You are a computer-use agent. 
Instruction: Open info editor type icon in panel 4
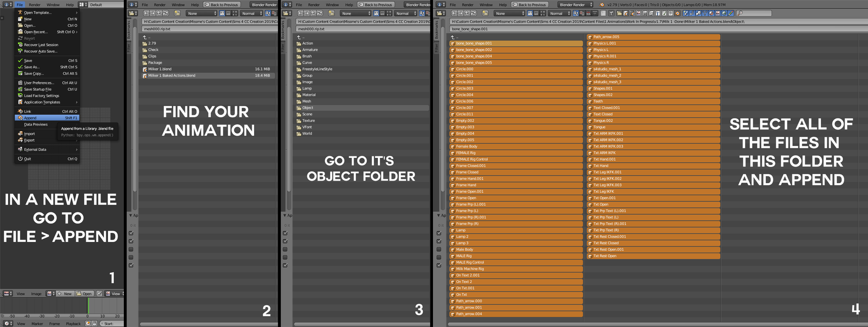440,5
